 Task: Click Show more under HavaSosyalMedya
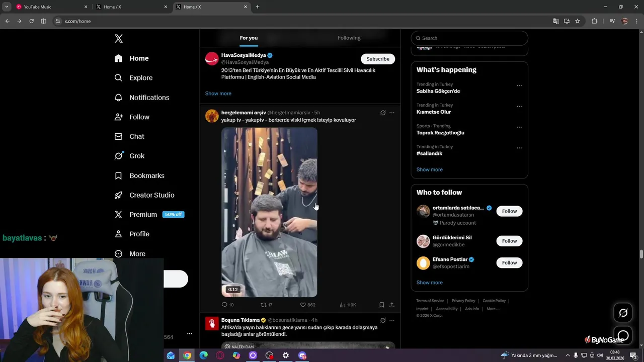(218, 94)
